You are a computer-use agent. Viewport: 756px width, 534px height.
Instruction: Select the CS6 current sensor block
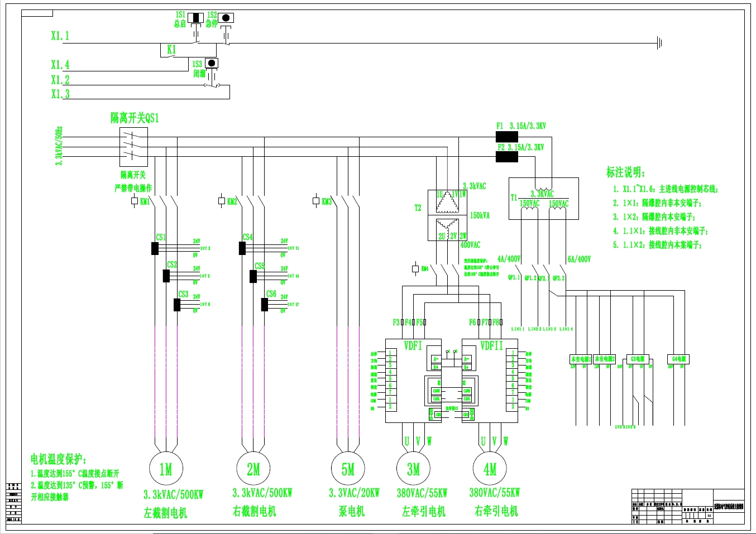pos(265,305)
